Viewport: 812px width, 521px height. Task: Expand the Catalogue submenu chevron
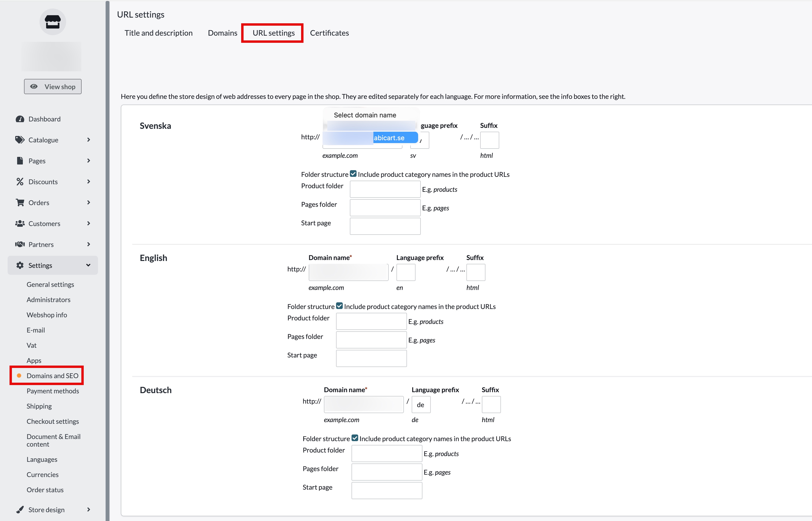point(89,140)
